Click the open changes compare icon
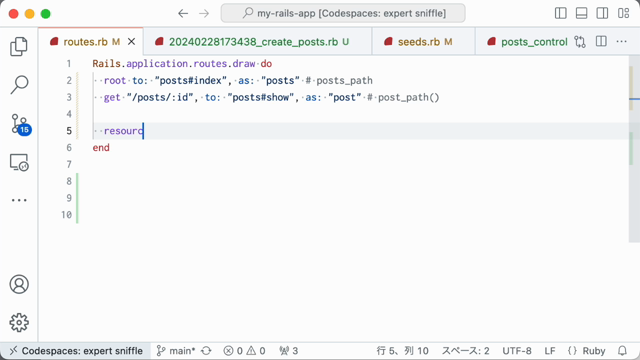Viewport: 640px width, 360px height. click(580, 42)
